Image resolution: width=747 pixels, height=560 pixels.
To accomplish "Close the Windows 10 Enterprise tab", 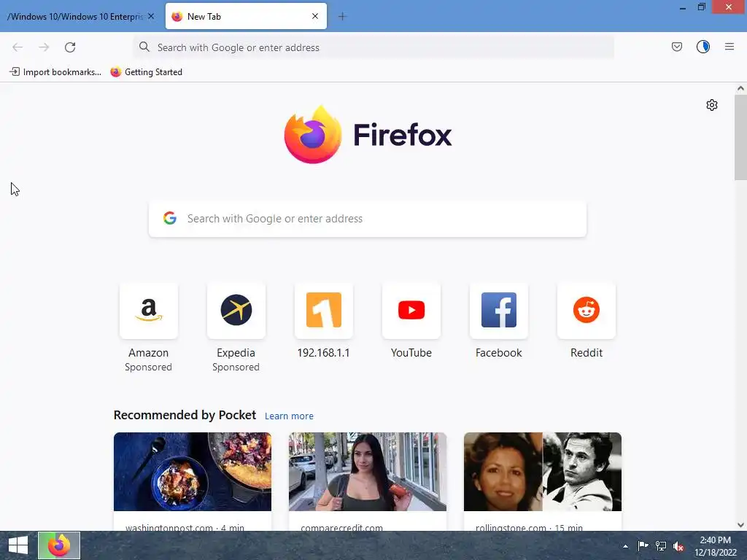I will point(151,16).
